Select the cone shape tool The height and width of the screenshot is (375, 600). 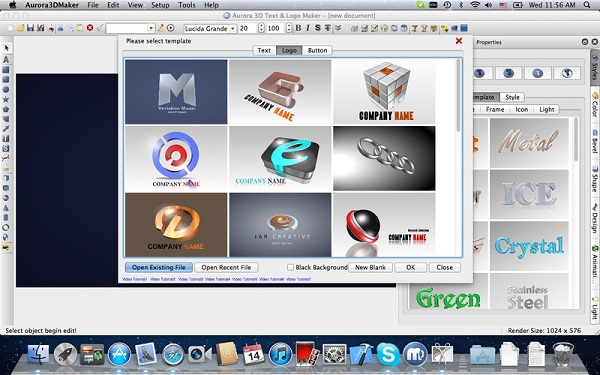6,208
